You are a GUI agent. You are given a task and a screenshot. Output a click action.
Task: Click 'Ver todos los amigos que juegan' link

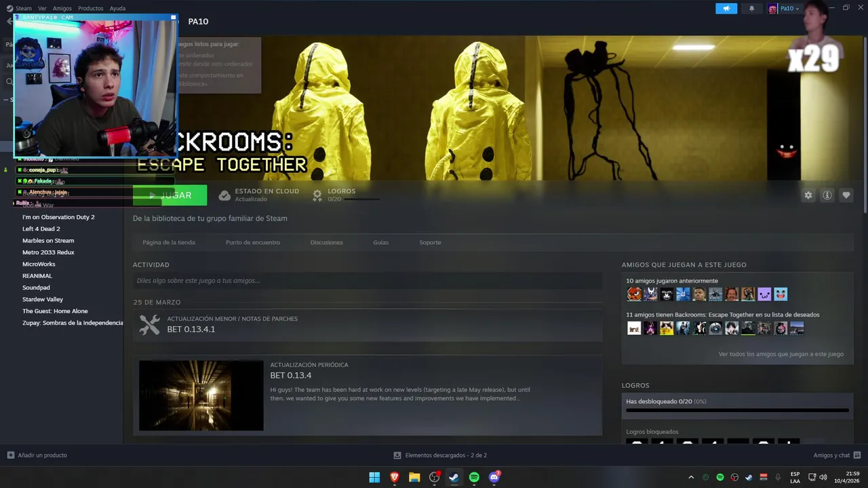pos(781,354)
